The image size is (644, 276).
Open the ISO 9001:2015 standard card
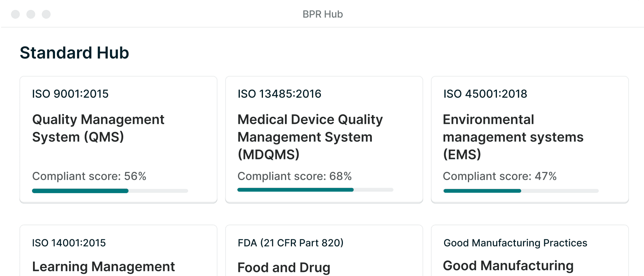[118, 140]
